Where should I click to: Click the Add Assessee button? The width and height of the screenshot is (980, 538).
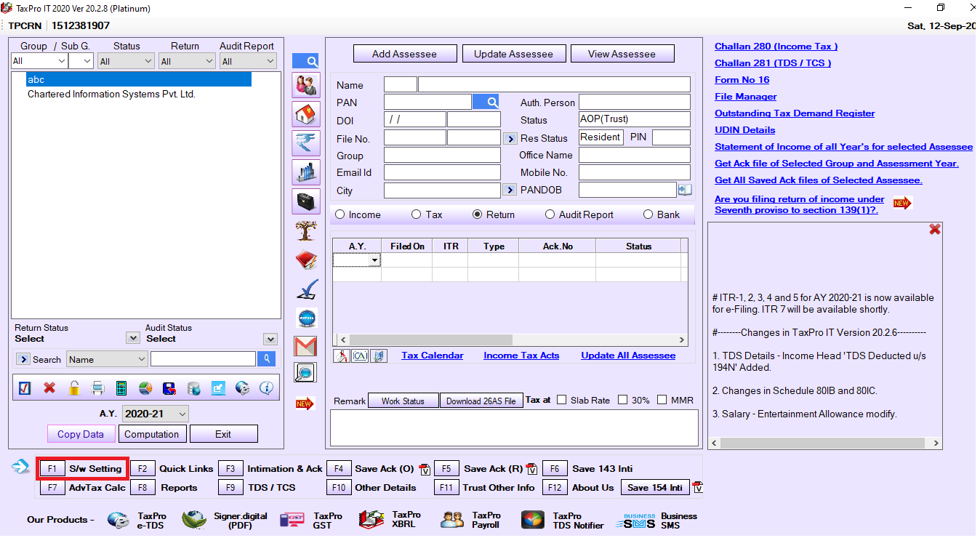(x=405, y=54)
